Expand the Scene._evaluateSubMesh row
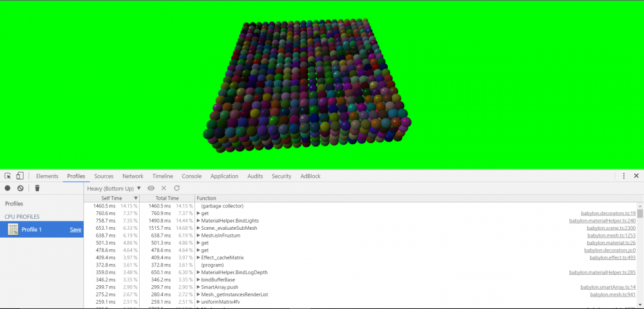The width and height of the screenshot is (644, 309). pyautogui.click(x=198, y=228)
